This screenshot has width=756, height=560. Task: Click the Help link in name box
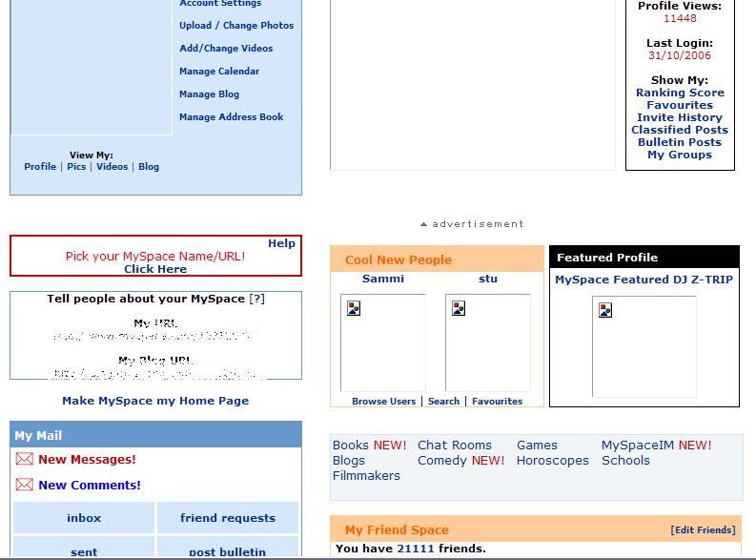pos(281,243)
